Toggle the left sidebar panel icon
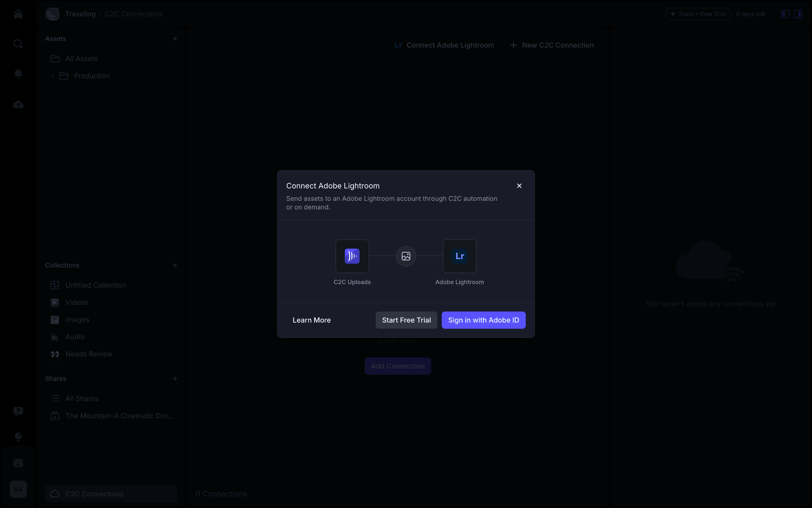812x508 pixels. pyautogui.click(x=785, y=14)
